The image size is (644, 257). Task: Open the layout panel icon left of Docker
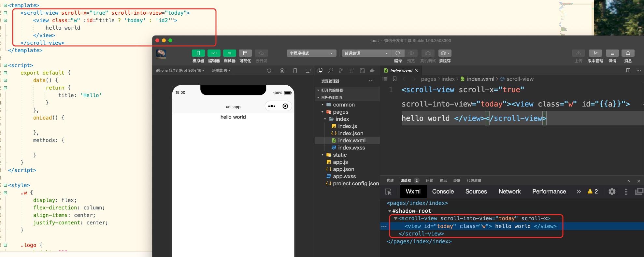[x=362, y=70]
